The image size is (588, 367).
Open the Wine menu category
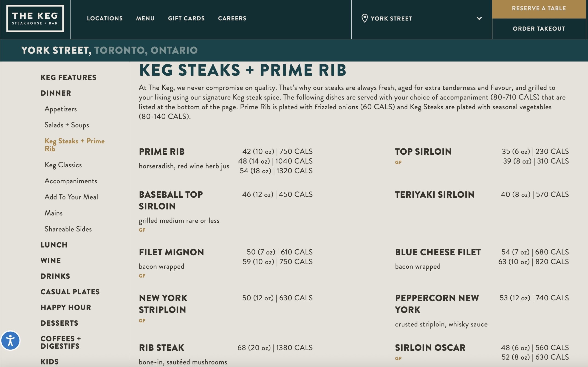click(51, 261)
